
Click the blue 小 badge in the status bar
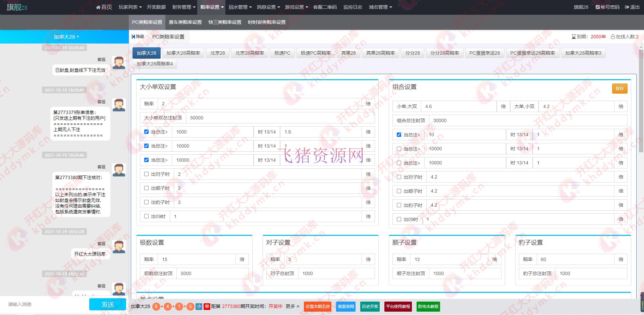(199, 306)
